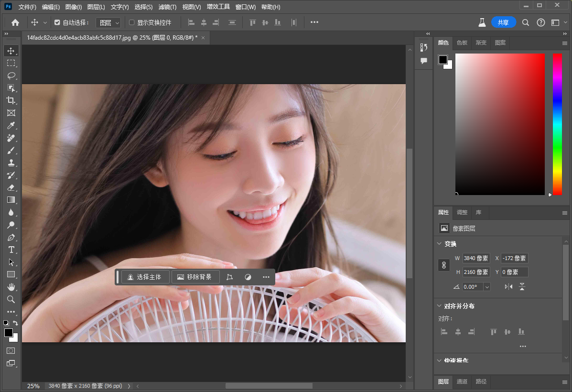Toggle the link between W and H values
The width and height of the screenshot is (572, 392).
444,265
